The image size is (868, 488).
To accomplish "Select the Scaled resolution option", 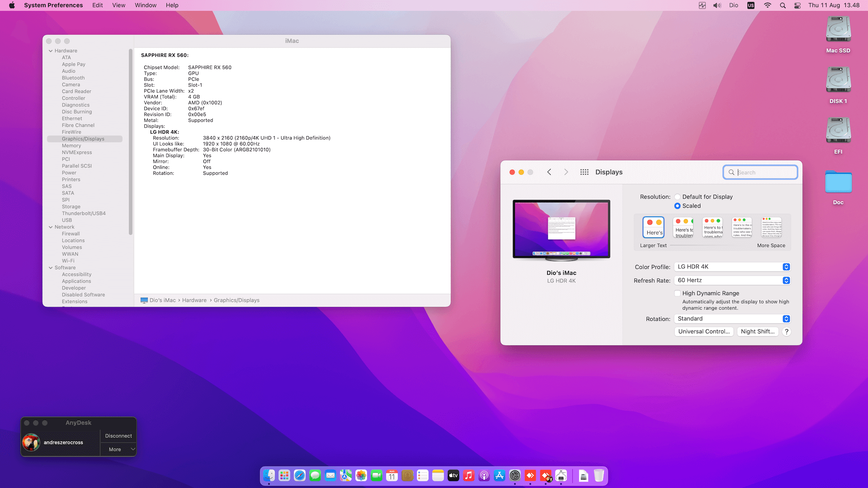I will [x=677, y=206].
